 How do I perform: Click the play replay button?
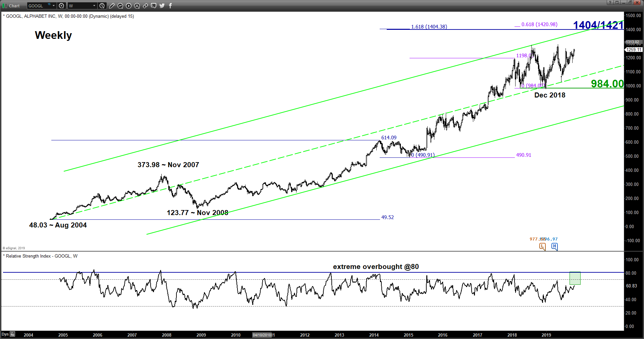pos(129,6)
